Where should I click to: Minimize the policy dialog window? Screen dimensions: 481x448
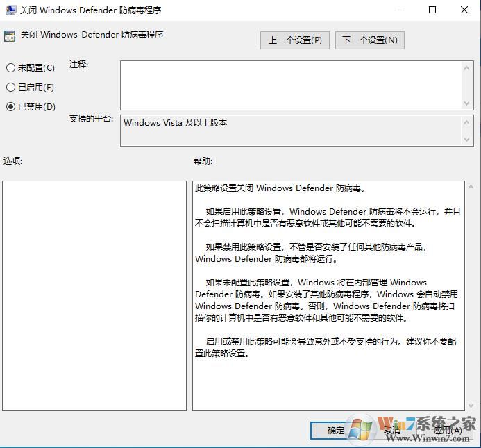coord(401,10)
